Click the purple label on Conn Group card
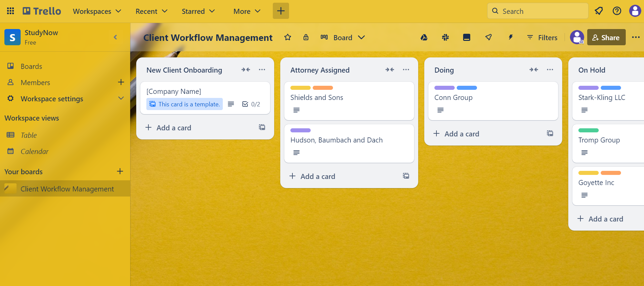This screenshot has height=286, width=644. (x=444, y=88)
